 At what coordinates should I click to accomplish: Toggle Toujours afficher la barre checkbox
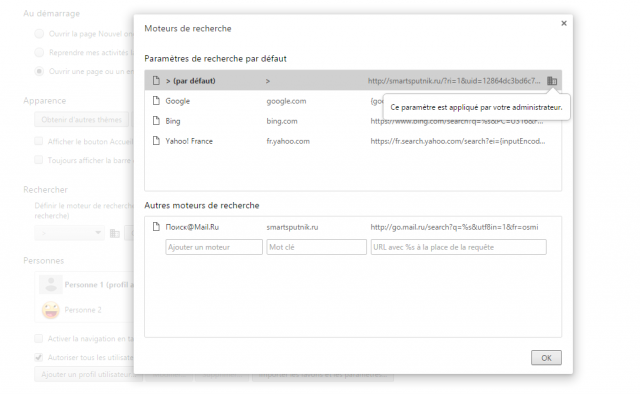38,160
